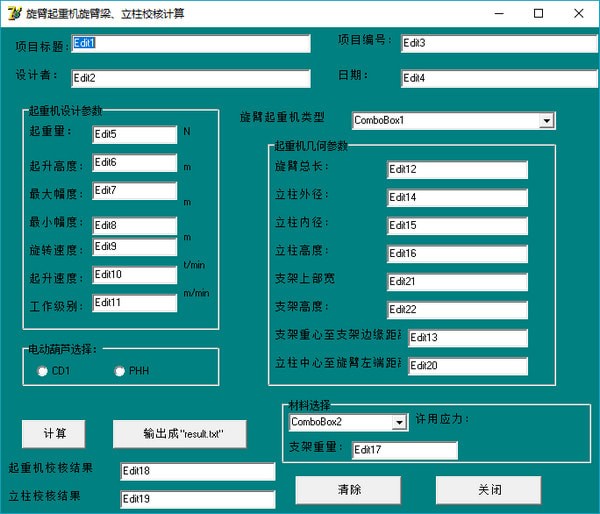Focus the 设计者 Edit2 field
600x514 pixels.
coord(191,78)
